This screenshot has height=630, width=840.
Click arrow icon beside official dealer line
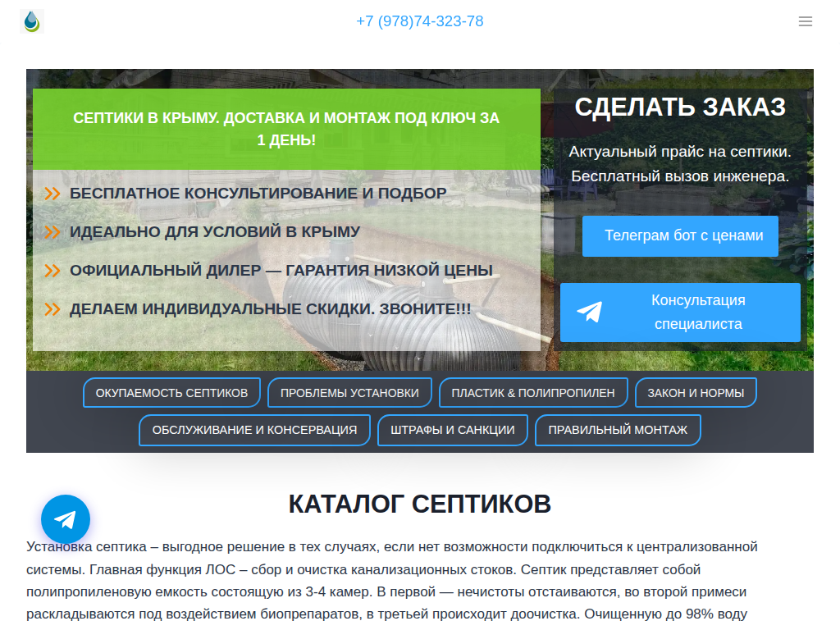(52, 271)
